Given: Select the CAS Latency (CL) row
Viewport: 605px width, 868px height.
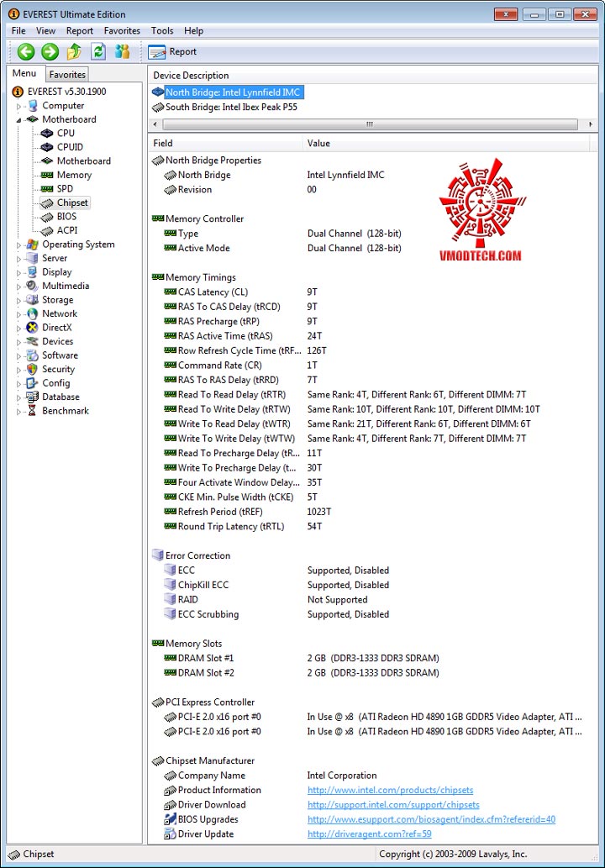Looking at the screenshot, I should [372, 292].
